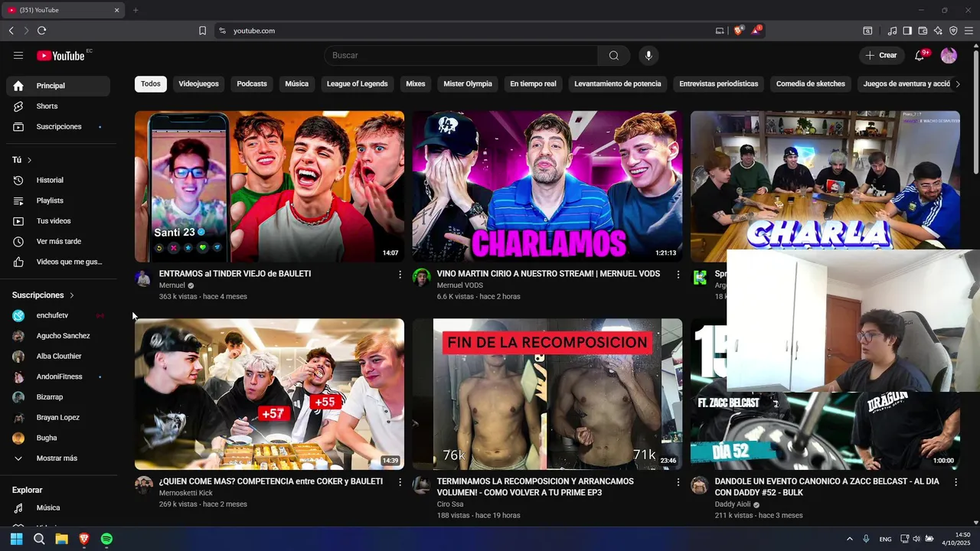Select the Videojuegos filter chip
Viewport: 980px width, 551px height.
[x=198, y=84]
